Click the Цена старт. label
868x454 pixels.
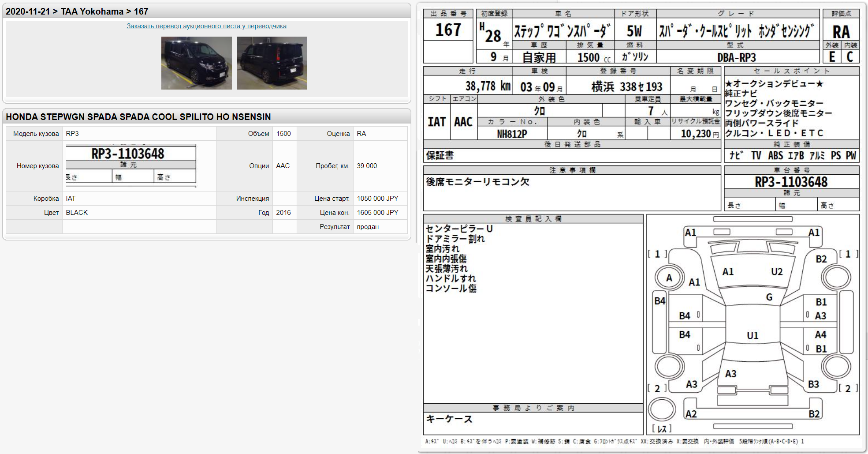point(332,199)
